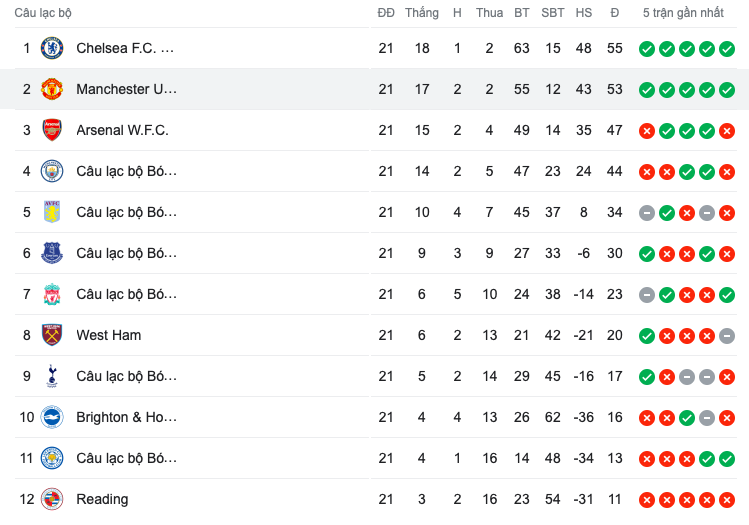Image resolution: width=749 pixels, height=525 pixels.
Task: Click Reading's first recent-form loss icon
Action: 647,499
